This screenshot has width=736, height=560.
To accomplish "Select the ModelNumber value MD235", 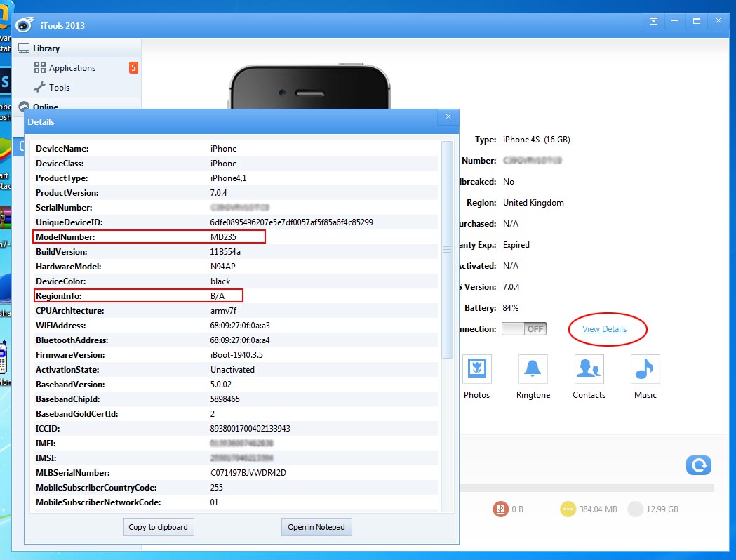I will 223,237.
